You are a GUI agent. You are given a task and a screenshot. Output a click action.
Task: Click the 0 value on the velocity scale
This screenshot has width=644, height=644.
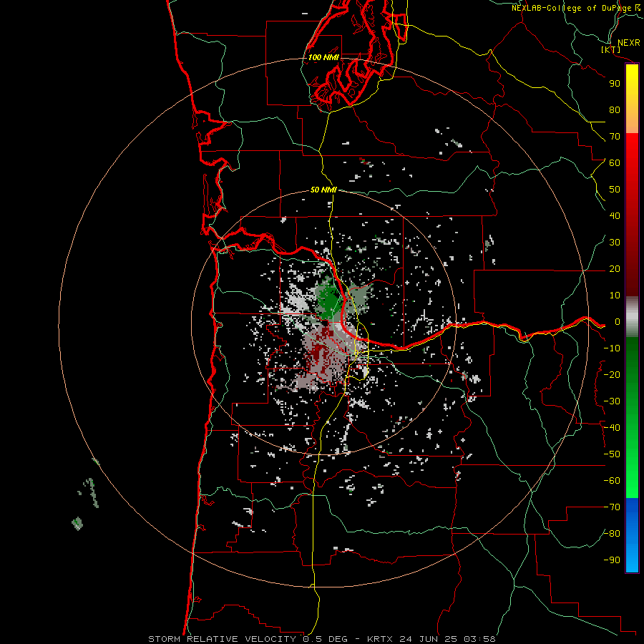[x=618, y=322]
